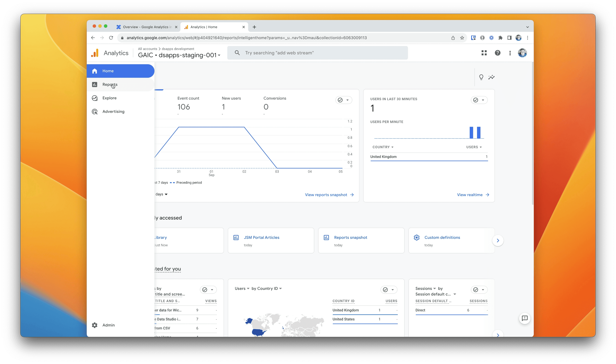Screen dimensions: 616x364
Task: Open the send feedback icon
Action: pyautogui.click(x=524, y=318)
